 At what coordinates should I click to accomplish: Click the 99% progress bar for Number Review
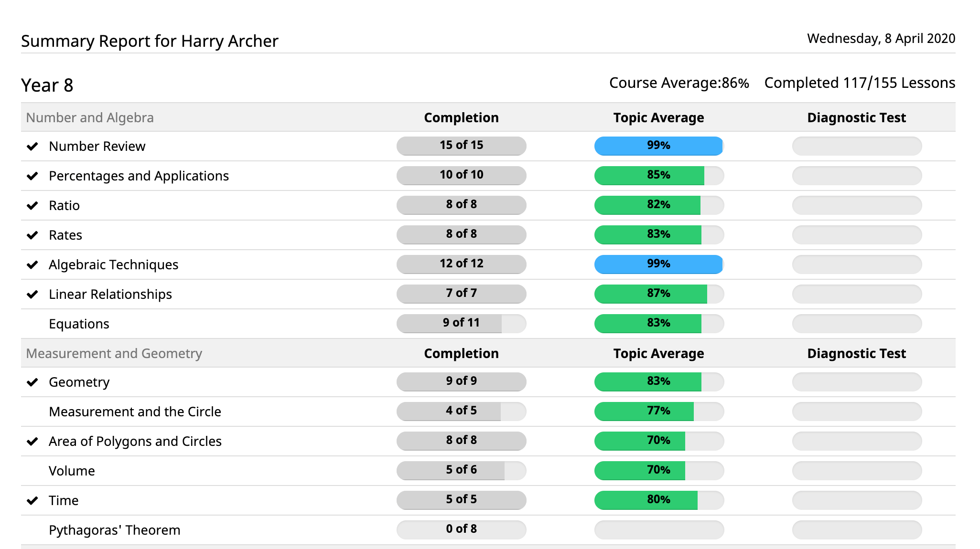658,146
